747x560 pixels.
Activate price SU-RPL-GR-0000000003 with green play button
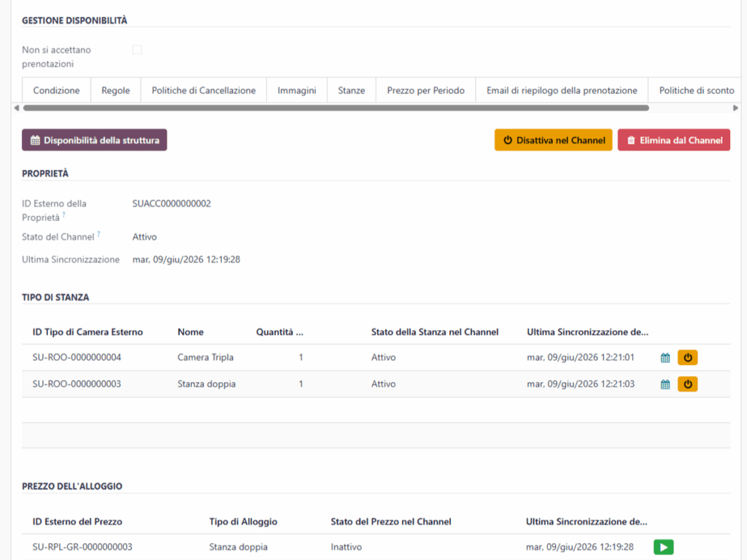663,547
